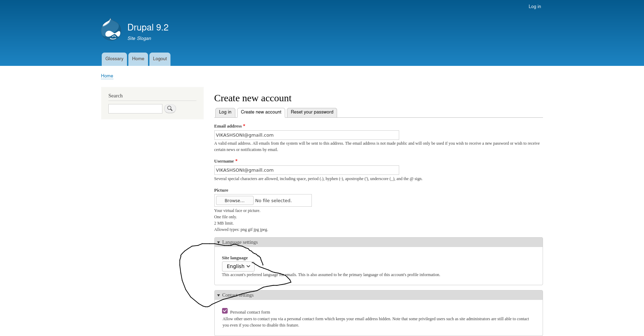
Task: Collapse the Contact settings section
Action: click(238, 295)
